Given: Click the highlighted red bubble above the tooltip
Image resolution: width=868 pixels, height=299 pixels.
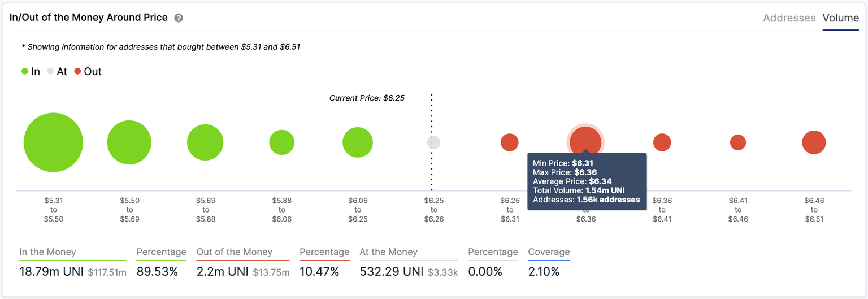Looking at the screenshot, I should pyautogui.click(x=585, y=140).
